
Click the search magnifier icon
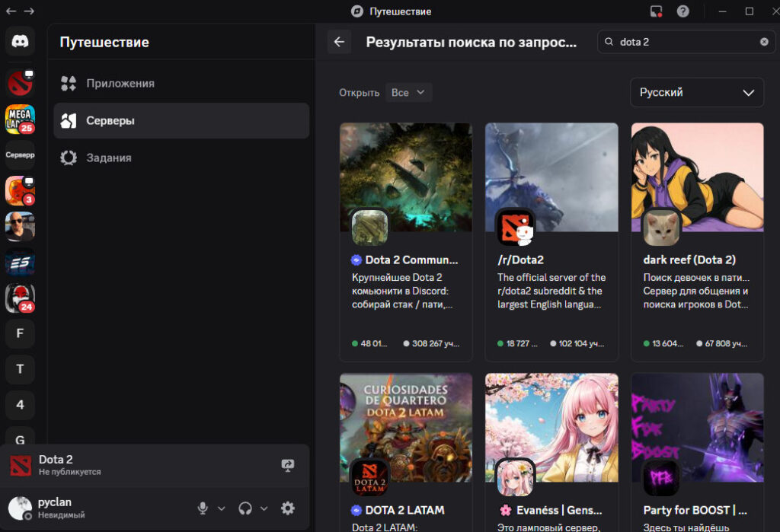[609, 42]
